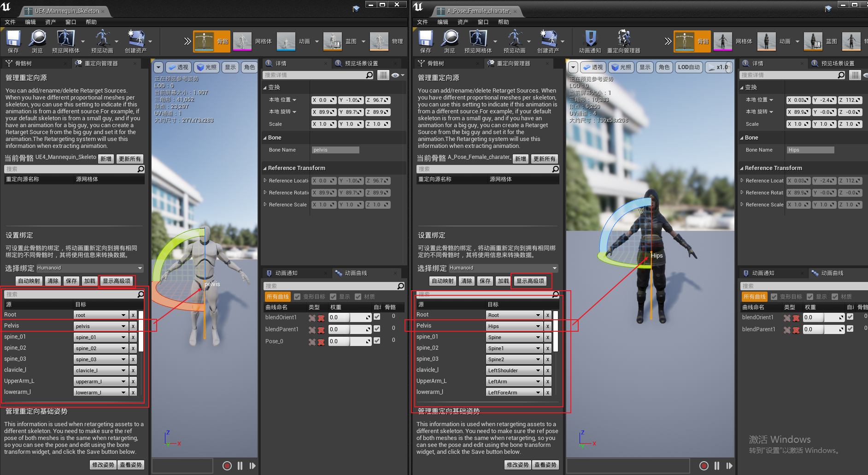Click 更新所有 button in left window
Screen dimensions: 868x475
(130, 159)
